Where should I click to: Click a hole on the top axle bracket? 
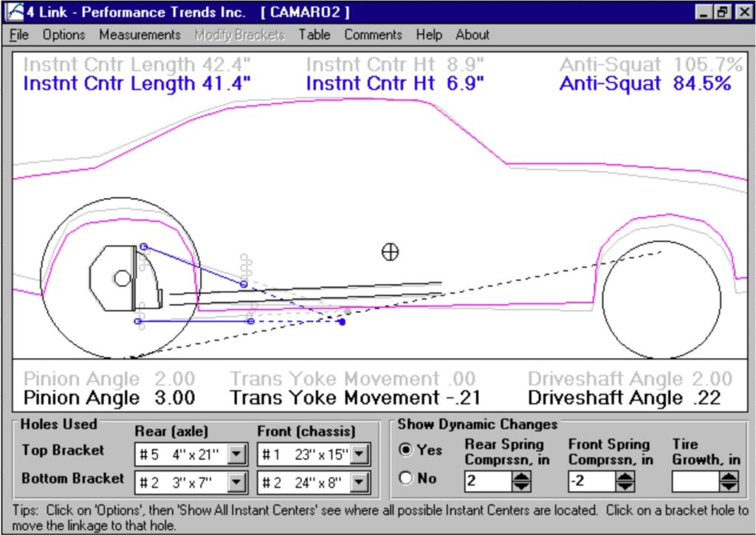coord(144,246)
